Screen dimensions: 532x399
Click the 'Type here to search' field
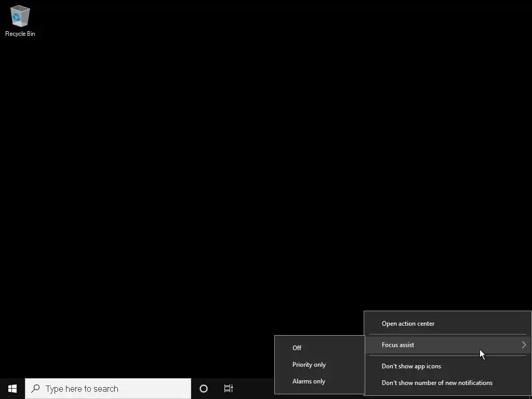tap(108, 389)
